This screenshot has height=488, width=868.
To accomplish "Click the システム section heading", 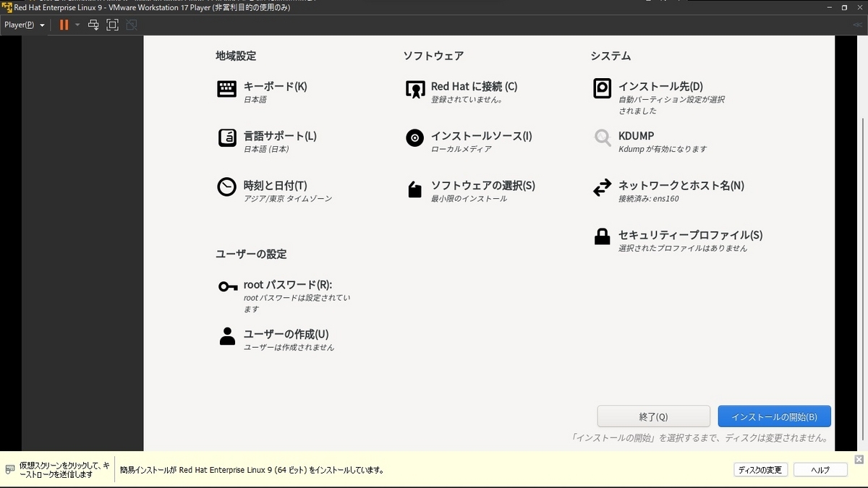I will click(610, 56).
